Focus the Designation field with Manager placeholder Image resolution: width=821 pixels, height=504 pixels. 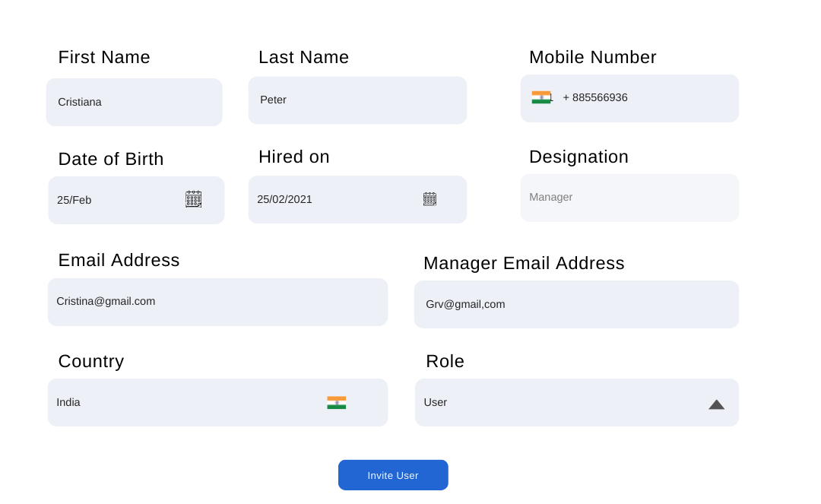[x=629, y=198]
